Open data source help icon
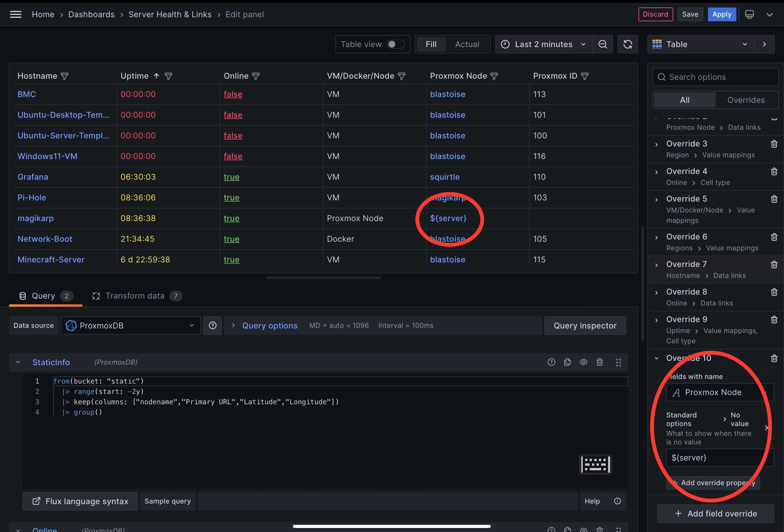This screenshot has width=784, height=532. pyautogui.click(x=212, y=326)
